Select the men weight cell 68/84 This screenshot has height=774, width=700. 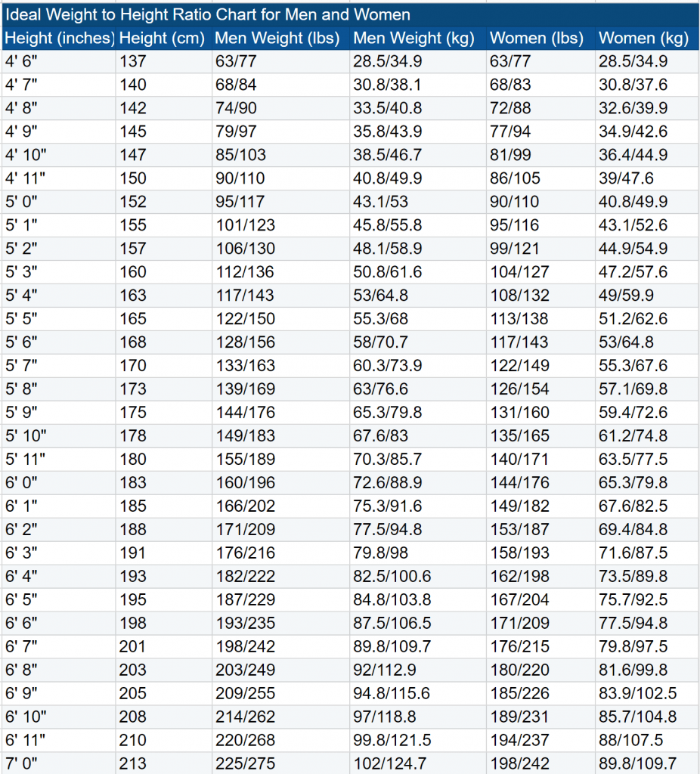(280, 85)
